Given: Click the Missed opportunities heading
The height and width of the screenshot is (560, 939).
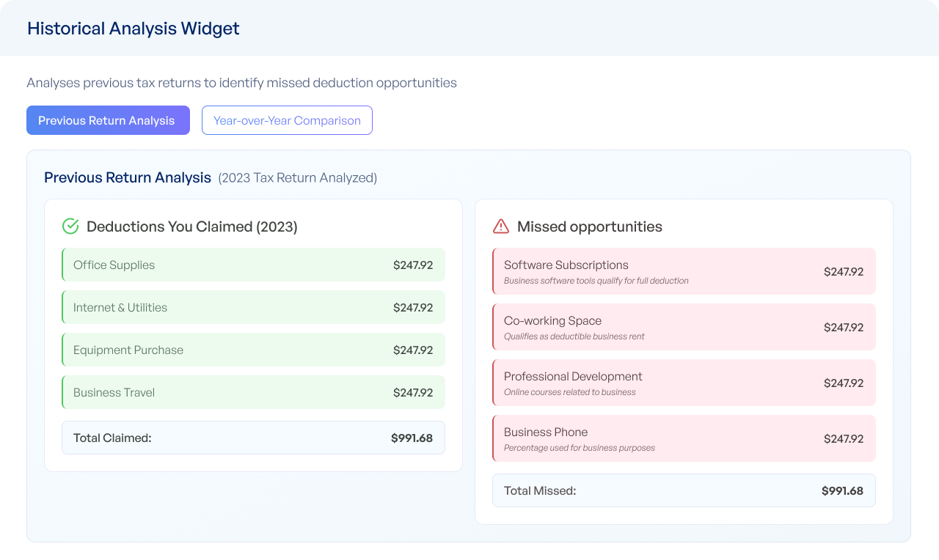Looking at the screenshot, I should point(590,226).
